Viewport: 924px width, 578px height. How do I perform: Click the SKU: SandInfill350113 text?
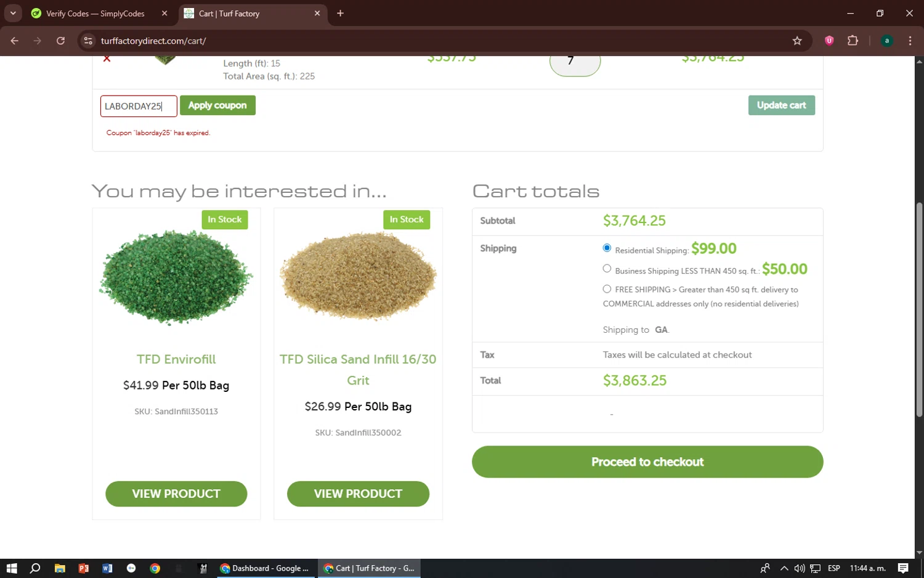click(176, 411)
